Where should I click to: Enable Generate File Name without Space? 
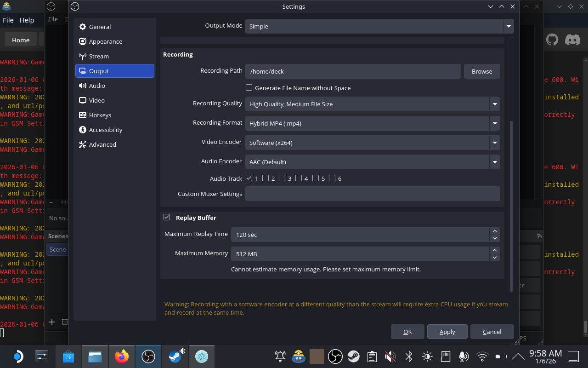249,87
